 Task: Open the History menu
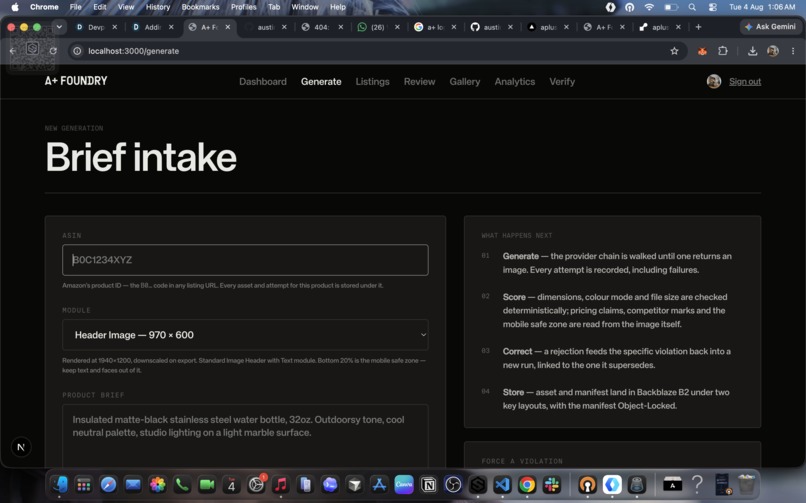158,7
